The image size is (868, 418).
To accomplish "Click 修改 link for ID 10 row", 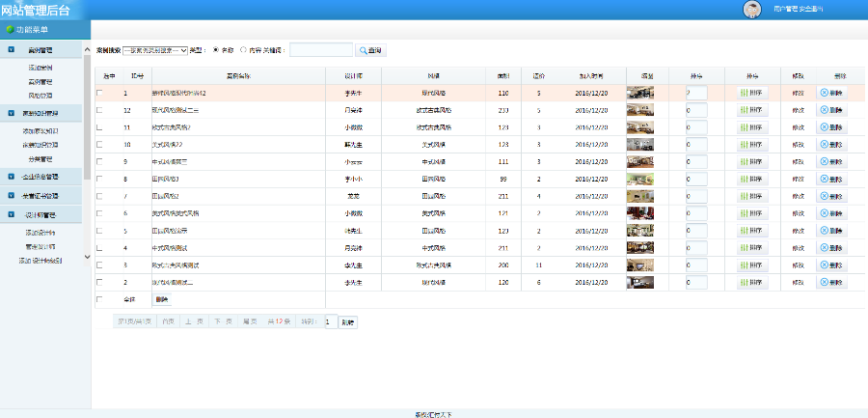I will (x=798, y=145).
